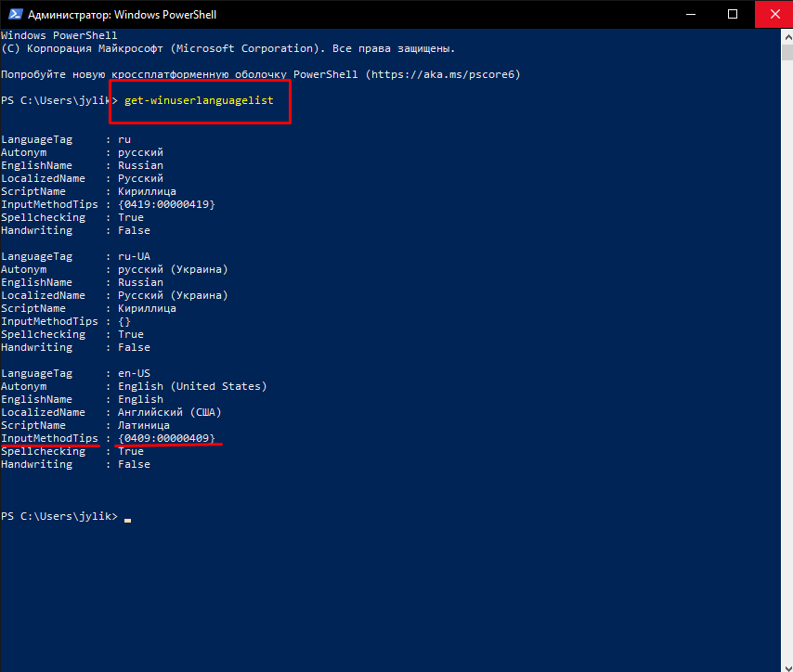The width and height of the screenshot is (793, 672).
Task: Click the window title text 'Администратор: Windows PowerShell'
Action: pos(122,15)
